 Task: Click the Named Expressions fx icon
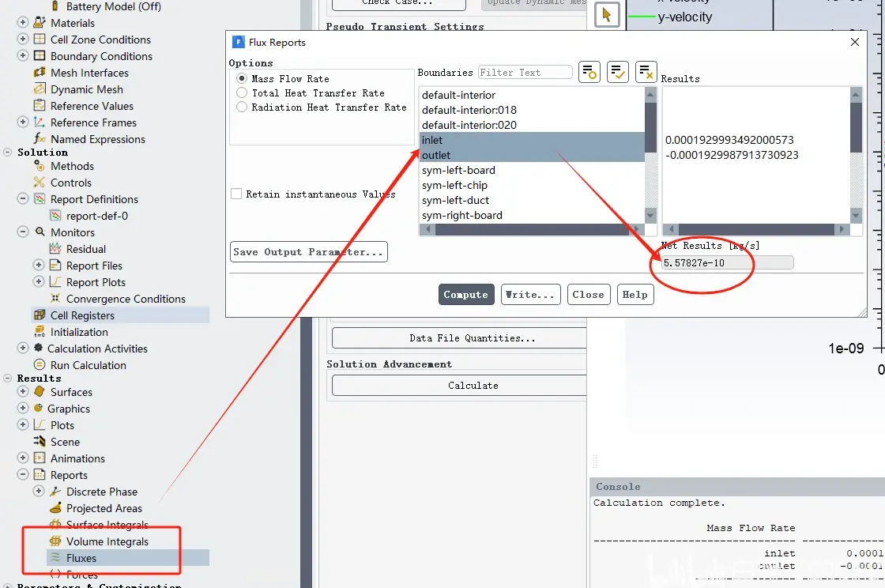(40, 139)
